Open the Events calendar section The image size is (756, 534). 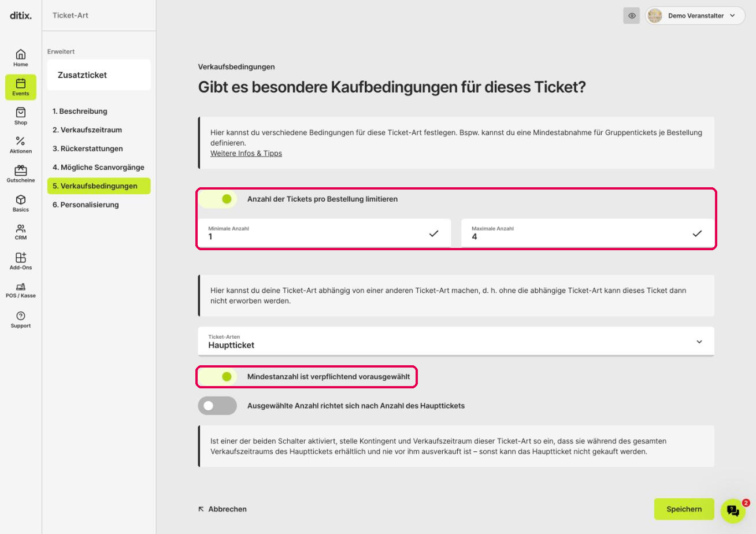click(21, 87)
